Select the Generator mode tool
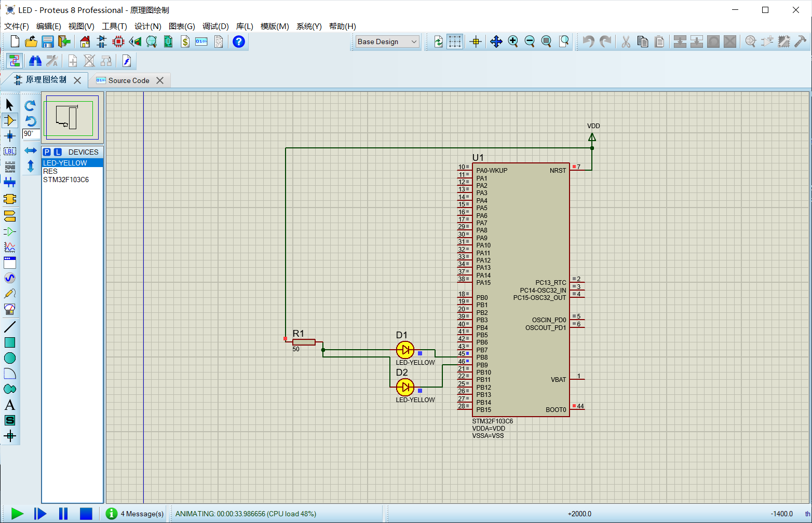 click(10, 278)
